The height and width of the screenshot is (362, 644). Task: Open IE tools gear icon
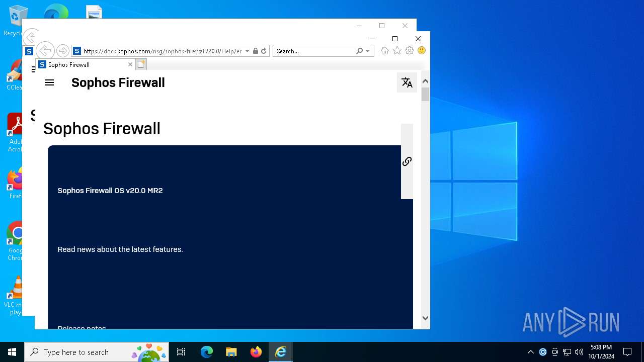pyautogui.click(x=410, y=51)
